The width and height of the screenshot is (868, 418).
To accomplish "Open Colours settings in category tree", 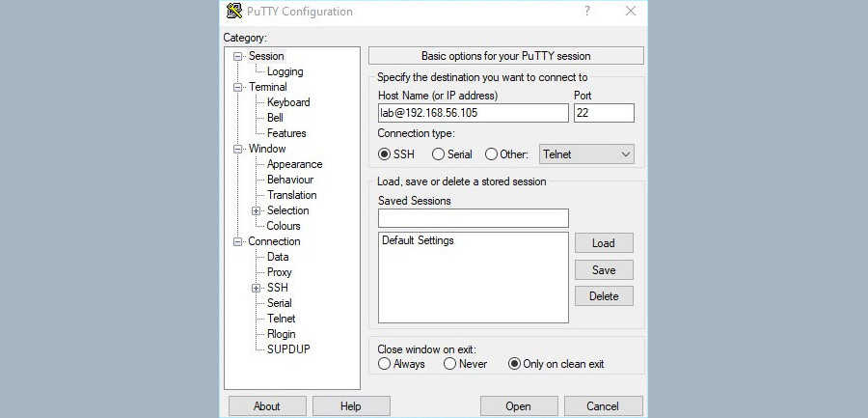I will (284, 226).
